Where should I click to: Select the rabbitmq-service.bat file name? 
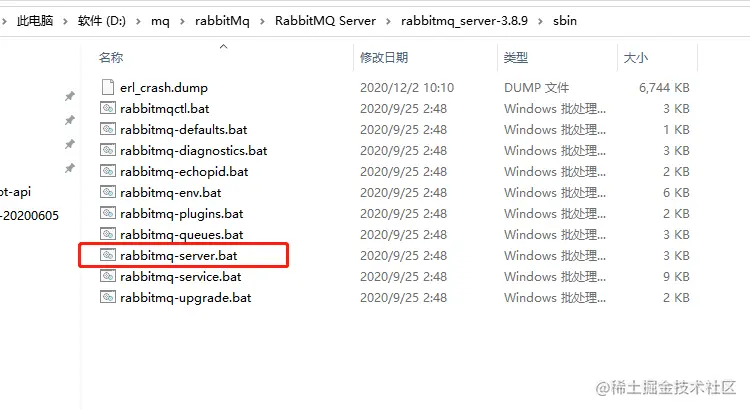[x=181, y=277]
